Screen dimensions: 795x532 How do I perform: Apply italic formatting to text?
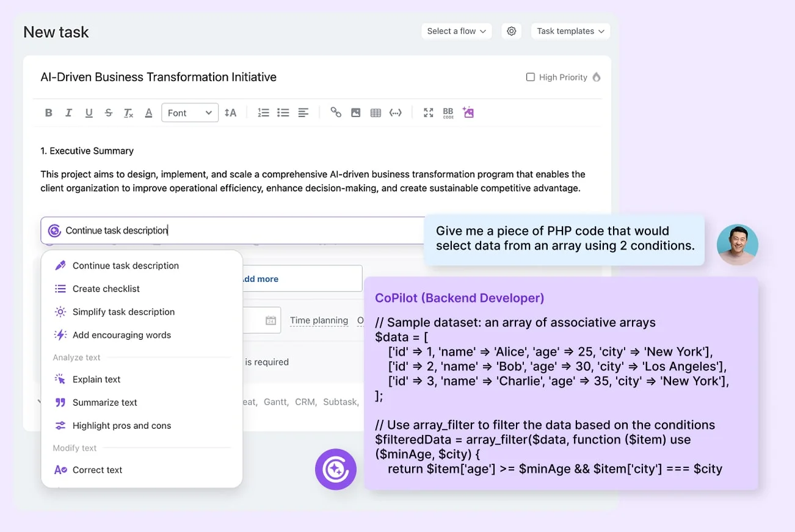click(68, 113)
